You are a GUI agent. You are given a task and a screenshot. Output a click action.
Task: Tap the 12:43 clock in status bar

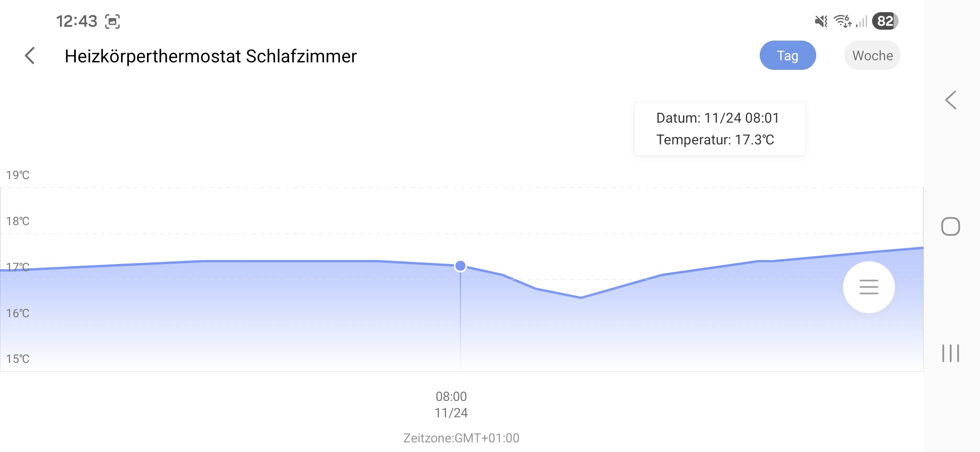click(x=77, y=21)
